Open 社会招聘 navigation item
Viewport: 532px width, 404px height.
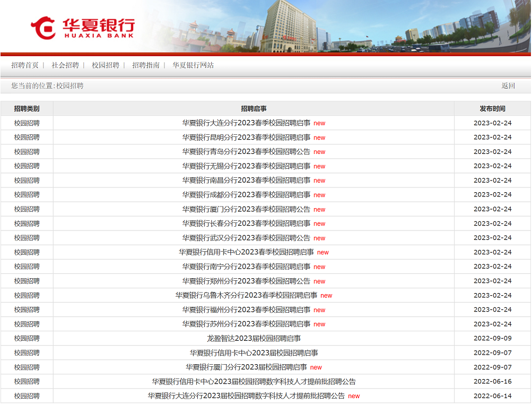point(65,65)
